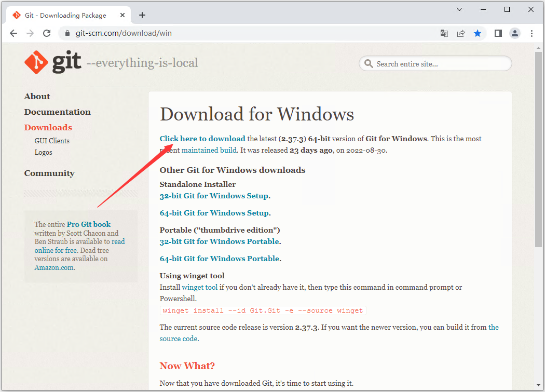Toggle the bookmark star icon
Image resolution: width=545 pixels, height=392 pixels.
tap(478, 33)
